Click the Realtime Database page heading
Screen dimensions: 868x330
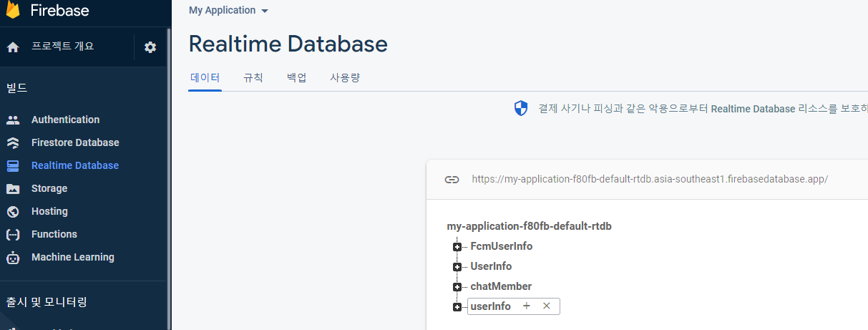point(288,44)
